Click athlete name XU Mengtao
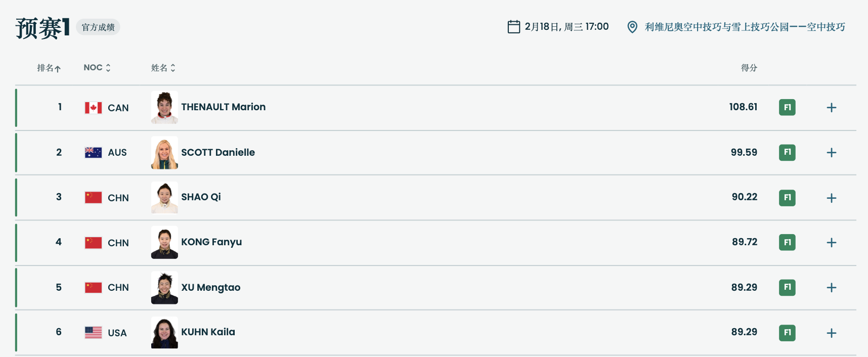The width and height of the screenshot is (868, 357). 211,287
